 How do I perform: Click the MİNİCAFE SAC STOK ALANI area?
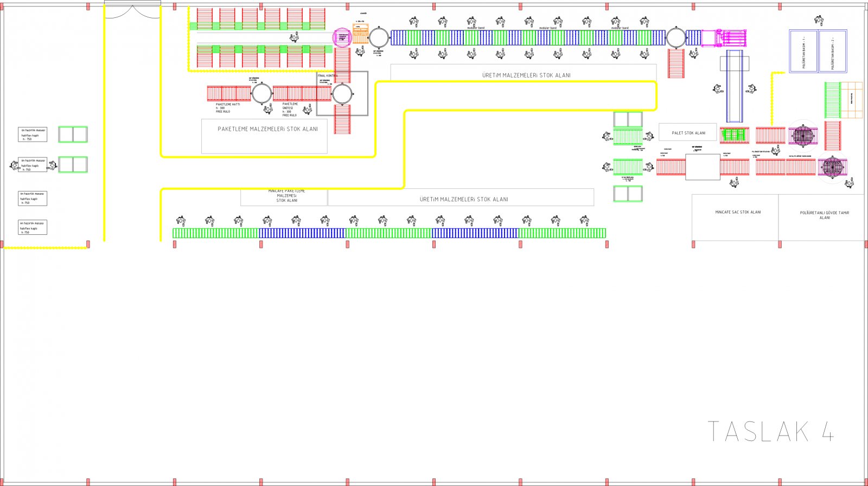coord(737,213)
